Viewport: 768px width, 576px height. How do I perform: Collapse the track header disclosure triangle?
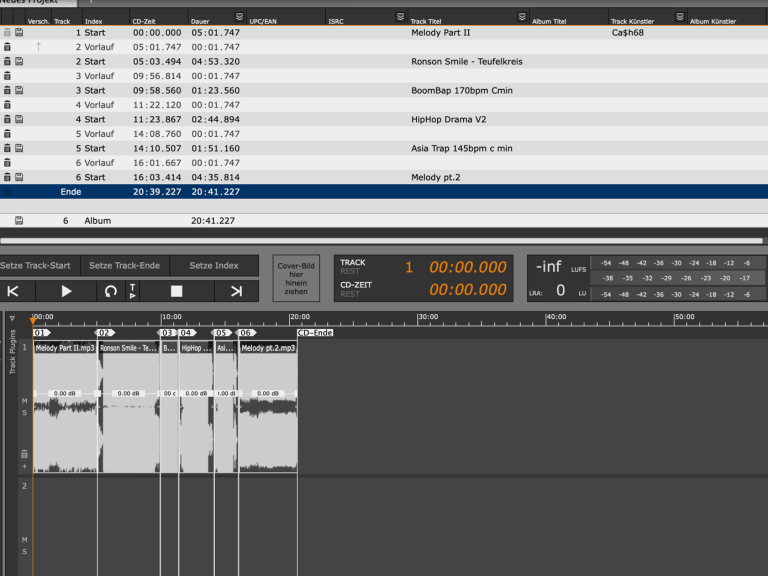click(x=12, y=318)
